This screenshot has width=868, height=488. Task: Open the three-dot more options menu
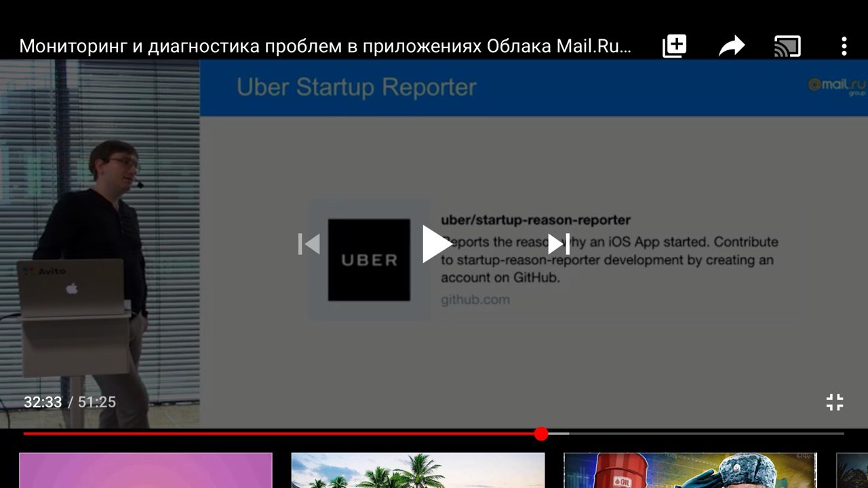[844, 46]
